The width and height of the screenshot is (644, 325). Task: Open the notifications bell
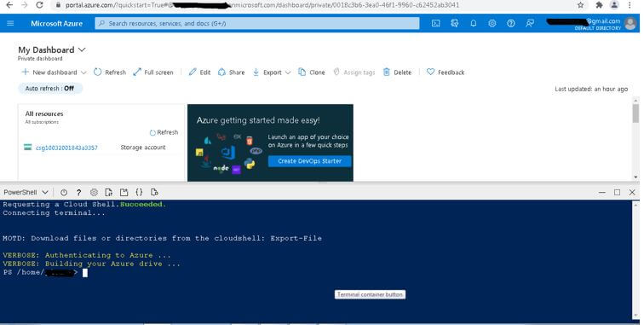[473, 23]
